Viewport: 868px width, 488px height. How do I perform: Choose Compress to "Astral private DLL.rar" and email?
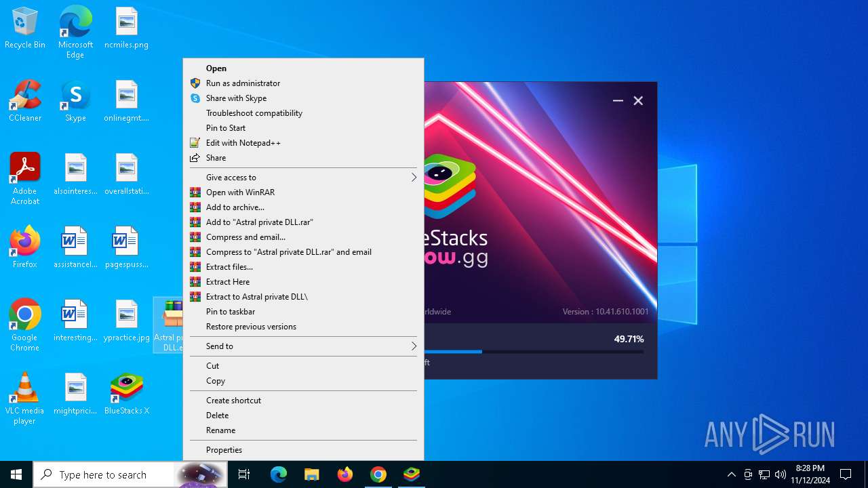click(303, 252)
